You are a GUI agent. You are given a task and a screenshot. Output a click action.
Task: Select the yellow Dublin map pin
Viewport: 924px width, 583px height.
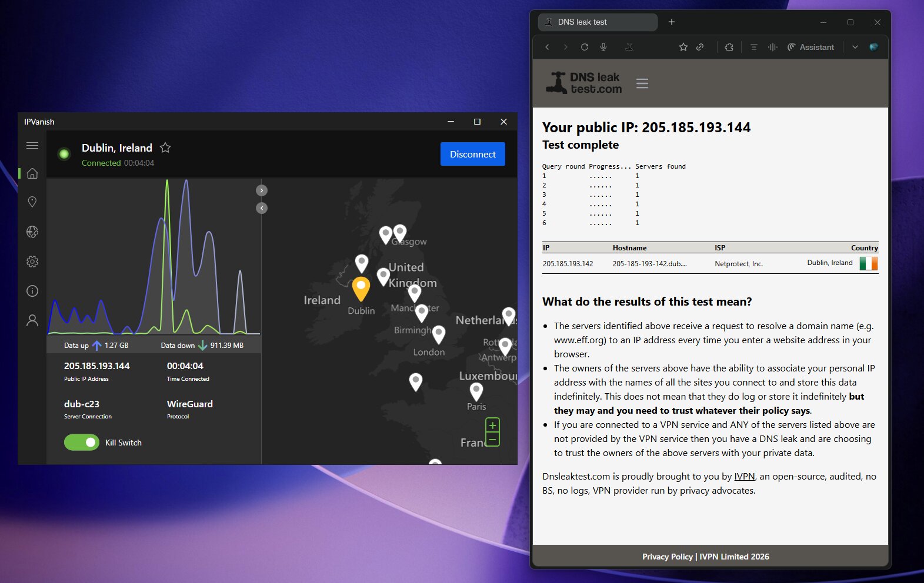click(361, 289)
